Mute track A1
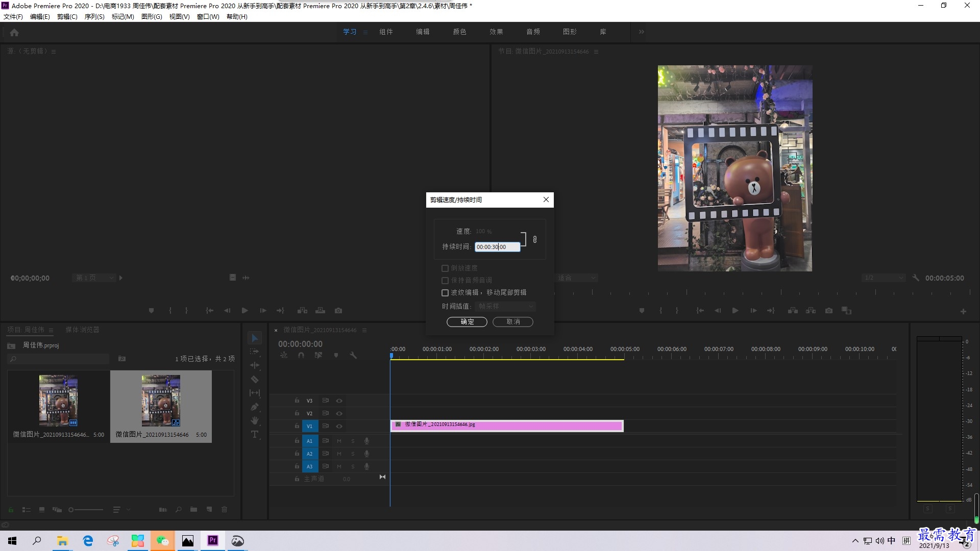This screenshot has height=551, width=980. (339, 441)
